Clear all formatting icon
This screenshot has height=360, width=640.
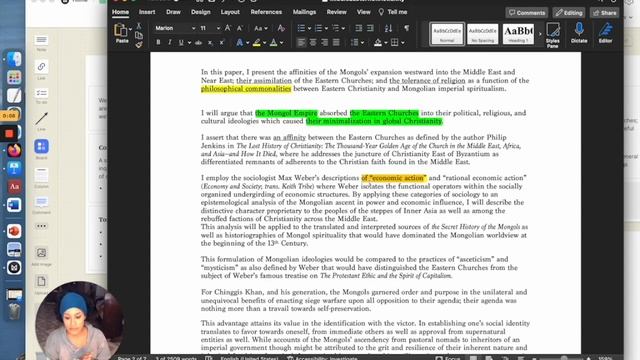[281, 28]
